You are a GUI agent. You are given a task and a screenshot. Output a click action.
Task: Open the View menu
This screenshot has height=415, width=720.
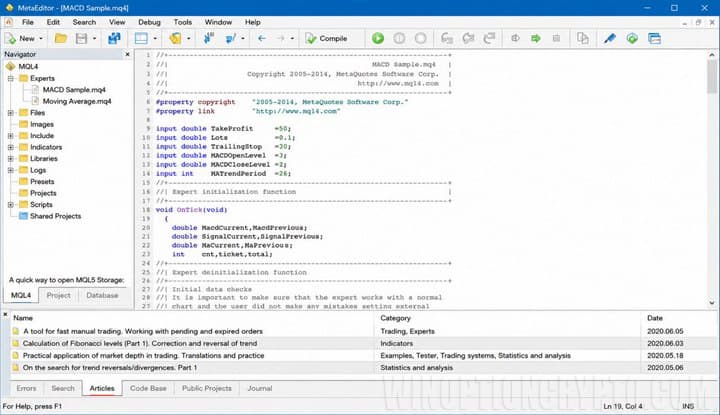(x=117, y=22)
